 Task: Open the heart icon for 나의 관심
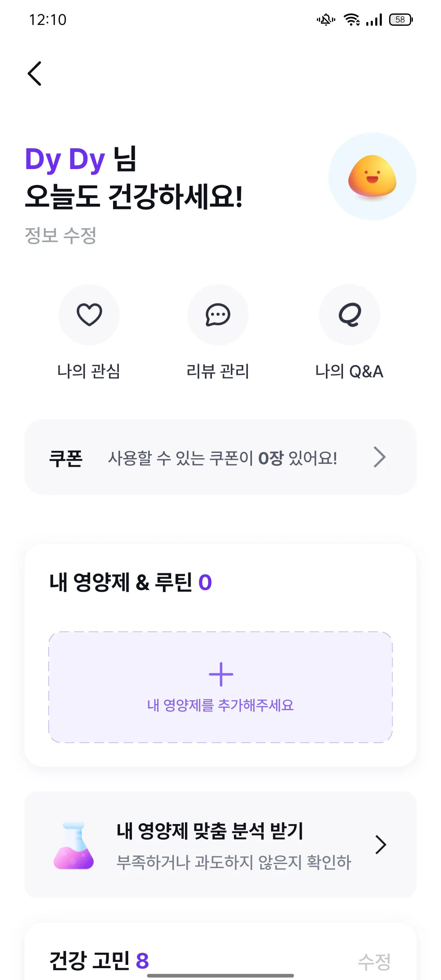[x=89, y=314]
